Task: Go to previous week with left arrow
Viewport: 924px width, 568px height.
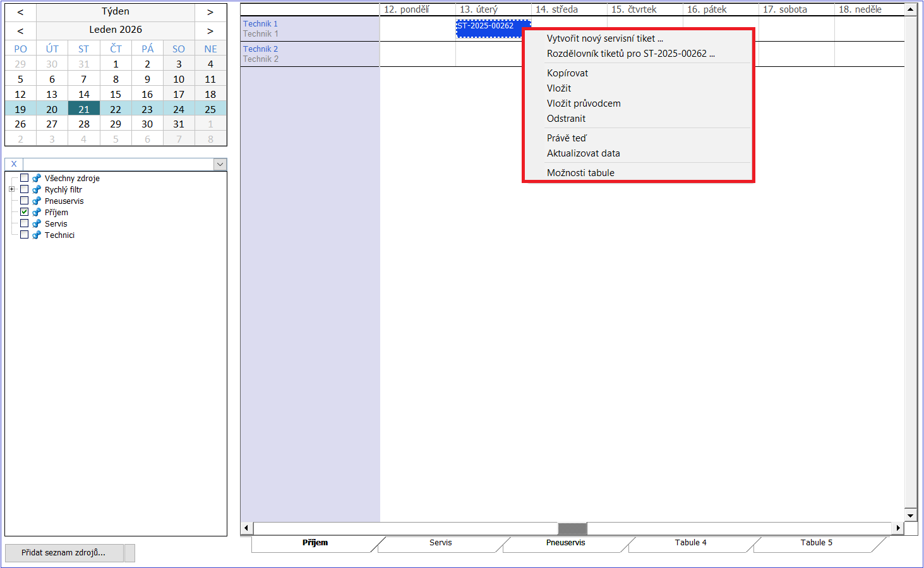Action: click(x=20, y=12)
